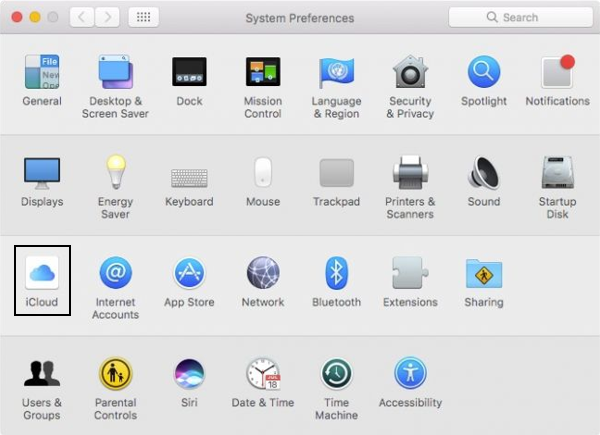Open Mission Control settings
The width and height of the screenshot is (600, 435).
point(263,86)
